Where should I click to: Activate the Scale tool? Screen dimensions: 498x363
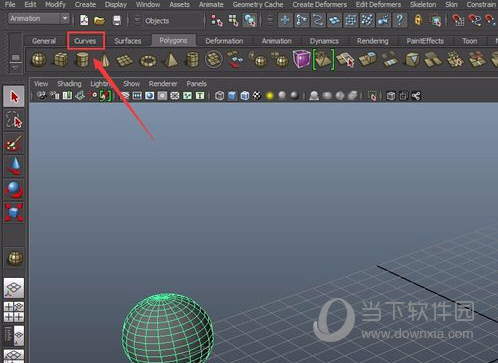tap(14, 213)
